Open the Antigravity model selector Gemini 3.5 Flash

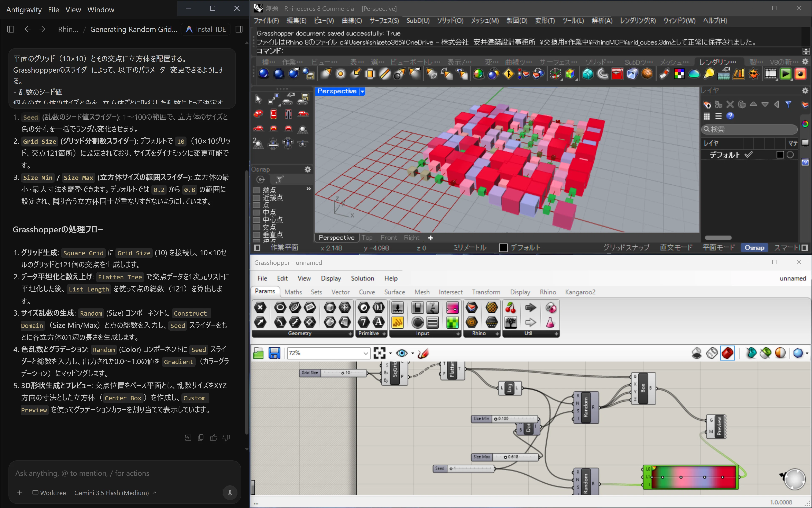(x=115, y=493)
